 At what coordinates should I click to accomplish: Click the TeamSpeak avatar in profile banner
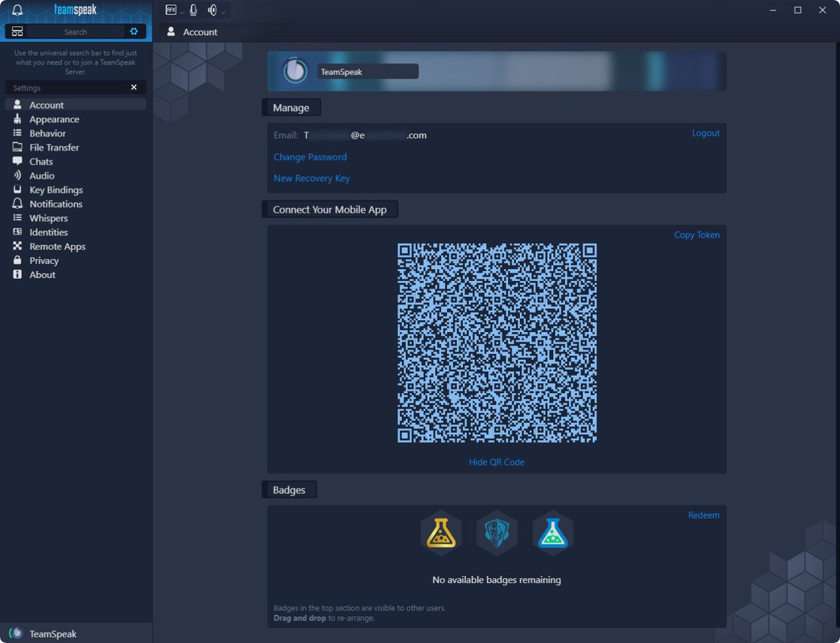click(x=295, y=71)
